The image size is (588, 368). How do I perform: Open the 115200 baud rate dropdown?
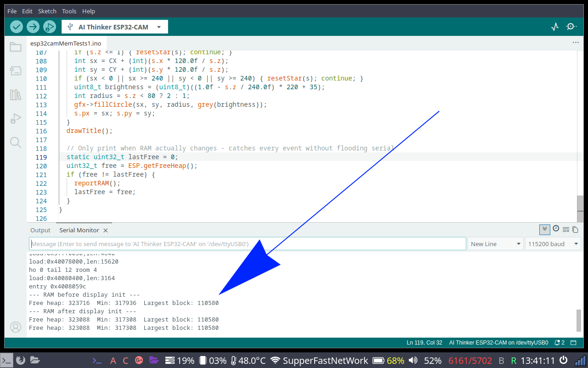coord(553,244)
